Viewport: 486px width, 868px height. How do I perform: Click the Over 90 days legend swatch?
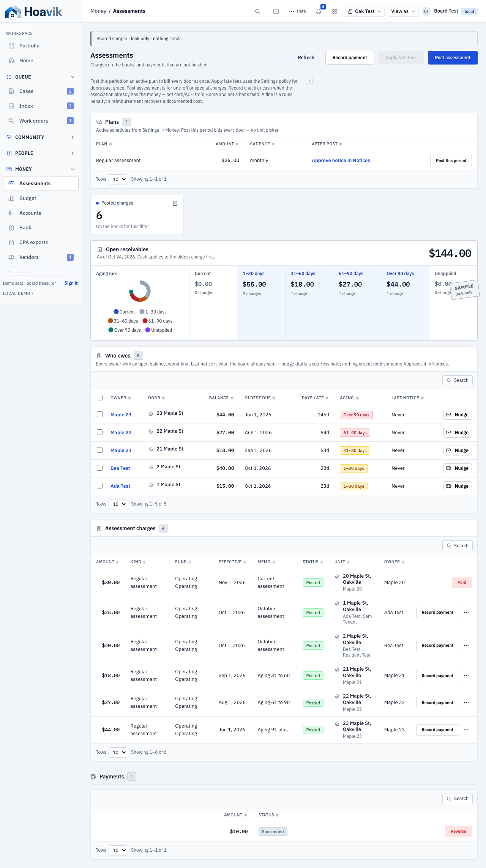(x=111, y=330)
